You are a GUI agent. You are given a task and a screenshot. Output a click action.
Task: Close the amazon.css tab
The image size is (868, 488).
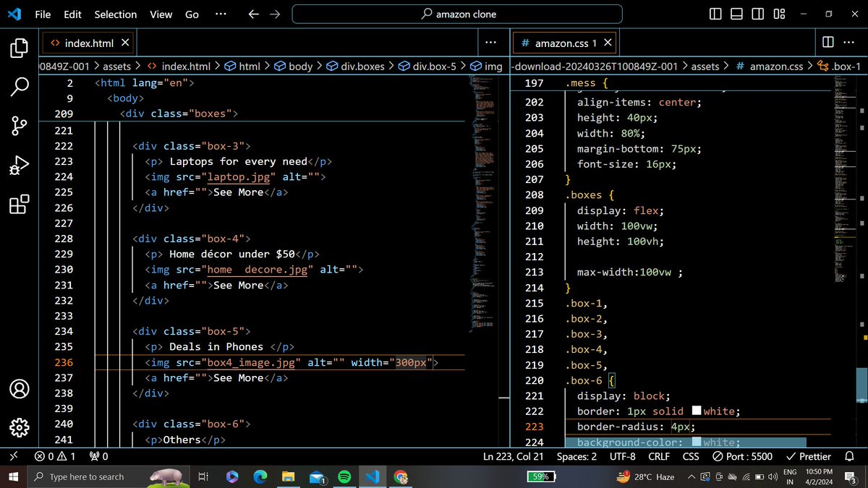tap(608, 43)
